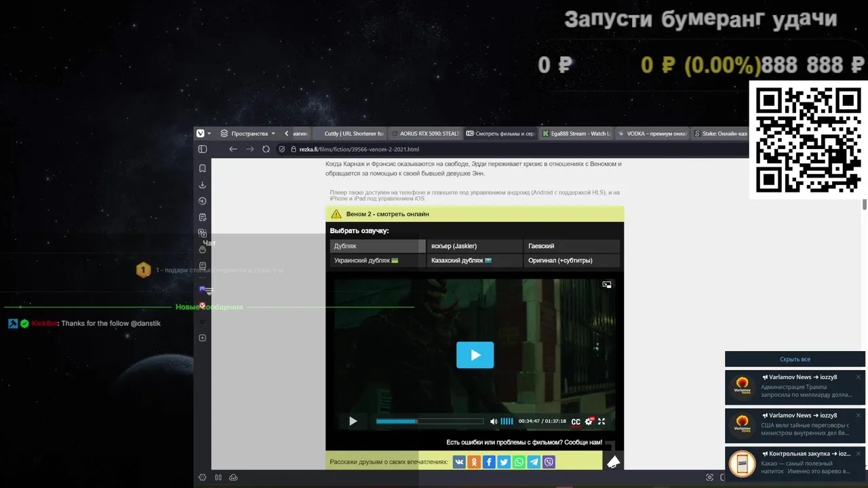Click the pause-like icon in status bar
Screen dimensions: 868x488
point(218,477)
